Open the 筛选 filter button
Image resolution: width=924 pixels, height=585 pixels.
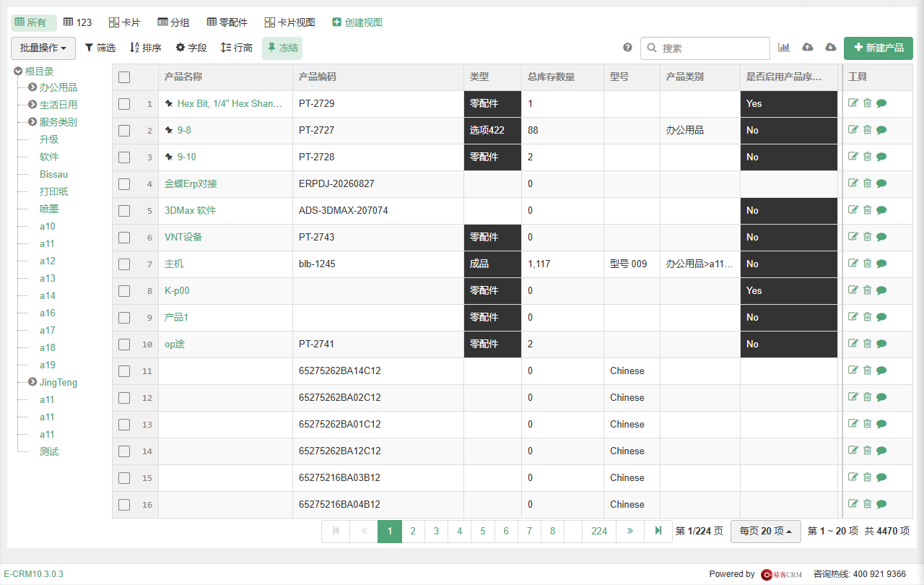click(100, 48)
